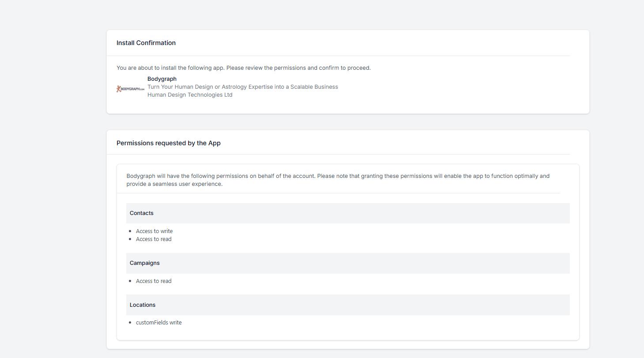The height and width of the screenshot is (358, 644).
Task: Click the Campaigns permission header
Action: click(348, 263)
